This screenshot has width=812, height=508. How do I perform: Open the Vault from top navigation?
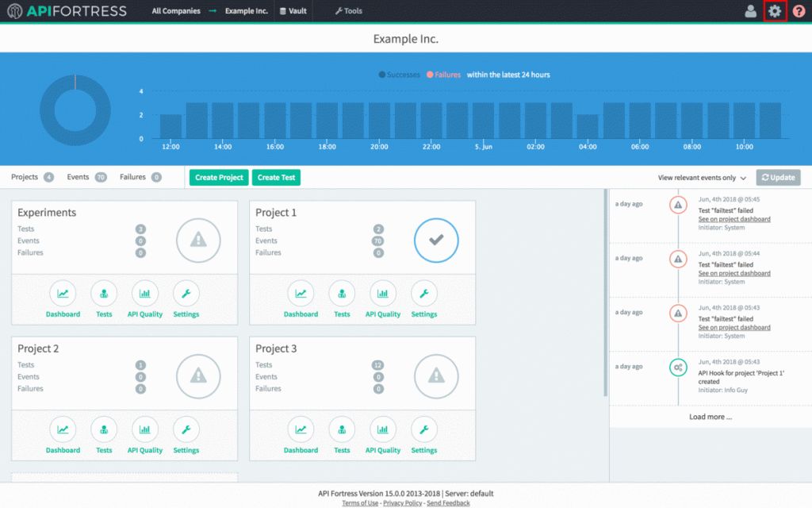click(x=293, y=11)
